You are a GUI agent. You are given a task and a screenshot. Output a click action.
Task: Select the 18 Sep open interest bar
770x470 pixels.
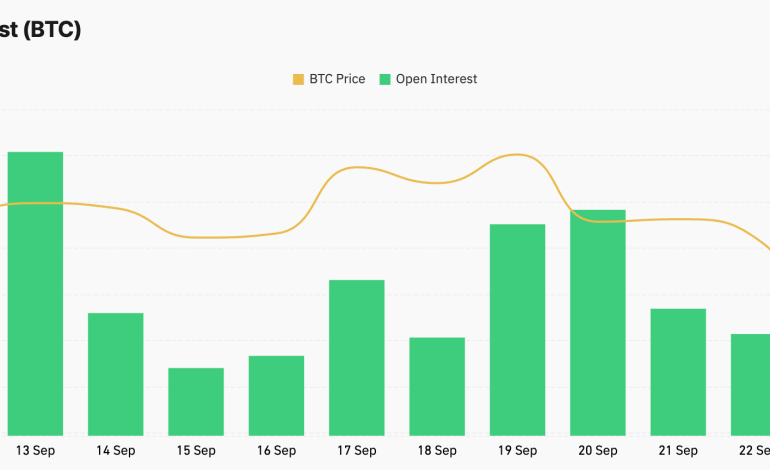click(437, 386)
